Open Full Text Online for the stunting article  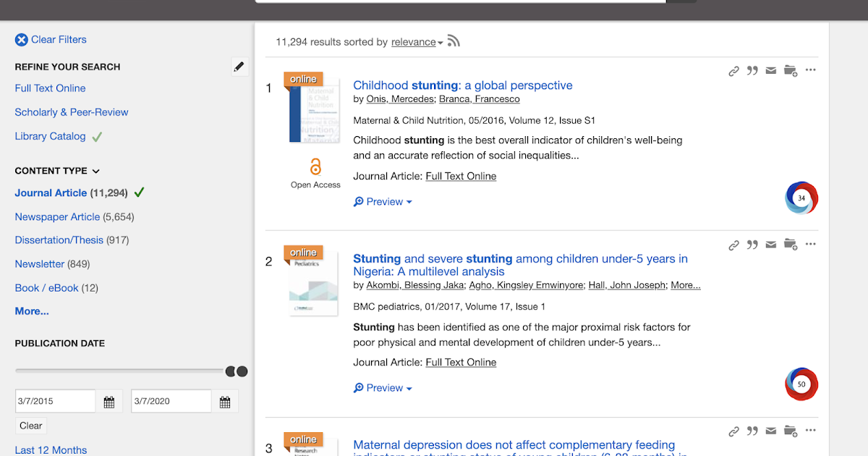(461, 176)
